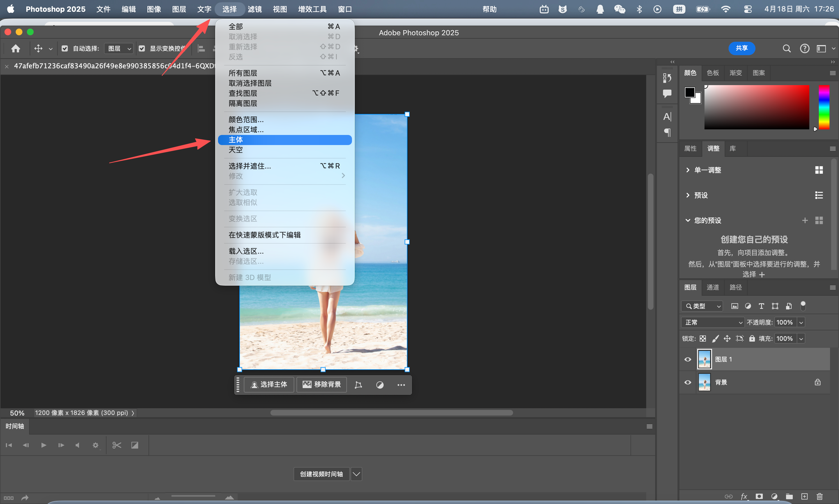This screenshot has width=839, height=504.
Task: Hide the 背景 layer via eye icon
Action: 687,382
